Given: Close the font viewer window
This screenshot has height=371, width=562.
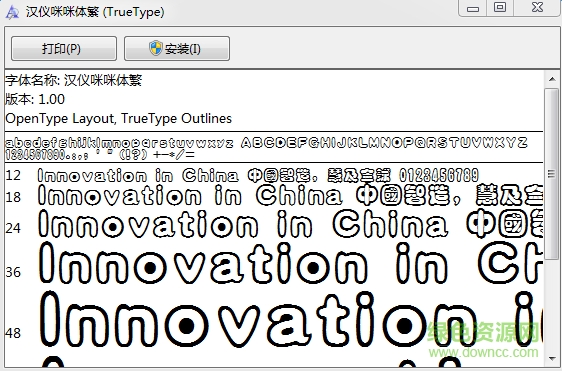Looking at the screenshot, I should click(x=537, y=8).
